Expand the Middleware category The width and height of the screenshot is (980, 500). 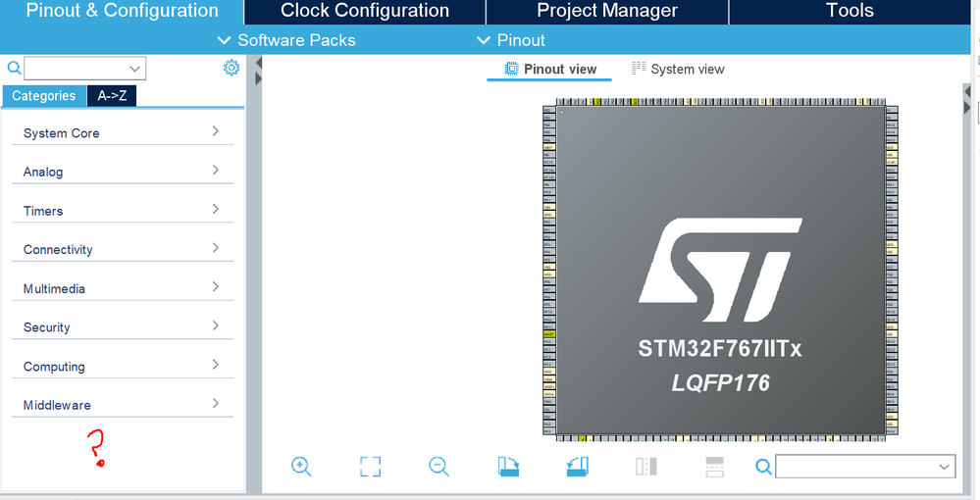[123, 404]
